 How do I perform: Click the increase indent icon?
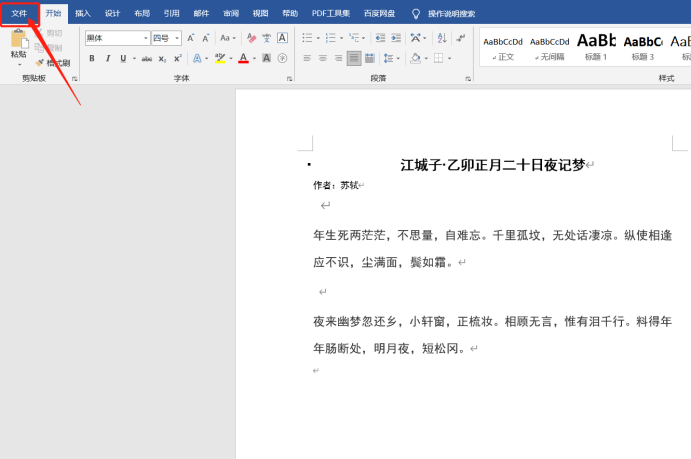pos(396,38)
